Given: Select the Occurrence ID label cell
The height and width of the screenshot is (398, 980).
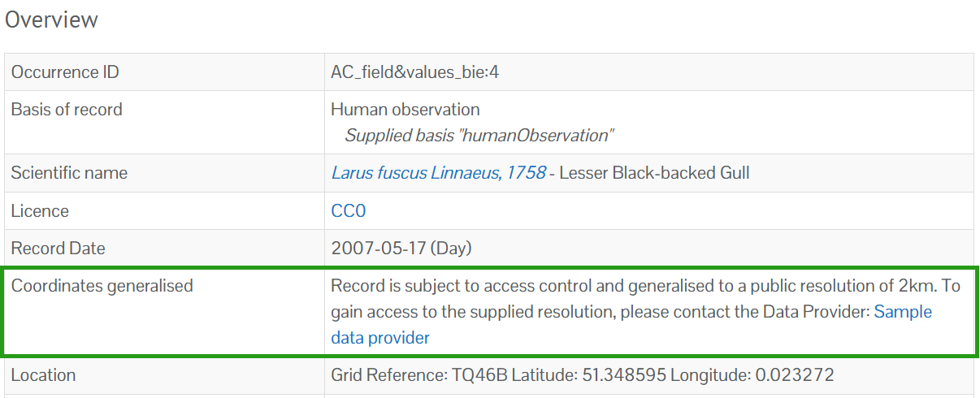Looking at the screenshot, I should click(x=165, y=72).
